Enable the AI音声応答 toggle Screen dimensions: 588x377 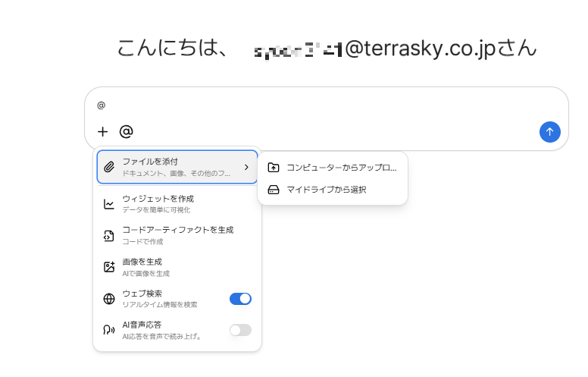coord(240,330)
